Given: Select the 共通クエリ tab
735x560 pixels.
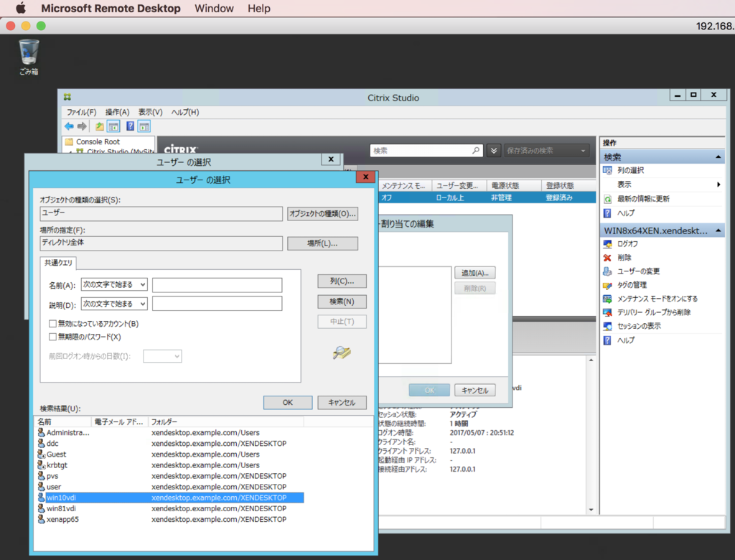Looking at the screenshot, I should 58,263.
